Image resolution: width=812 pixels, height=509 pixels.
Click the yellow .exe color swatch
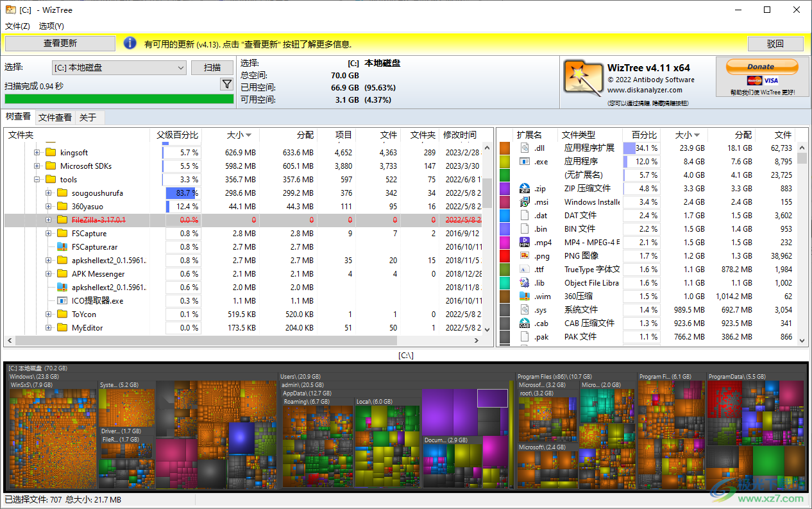pyautogui.click(x=505, y=161)
